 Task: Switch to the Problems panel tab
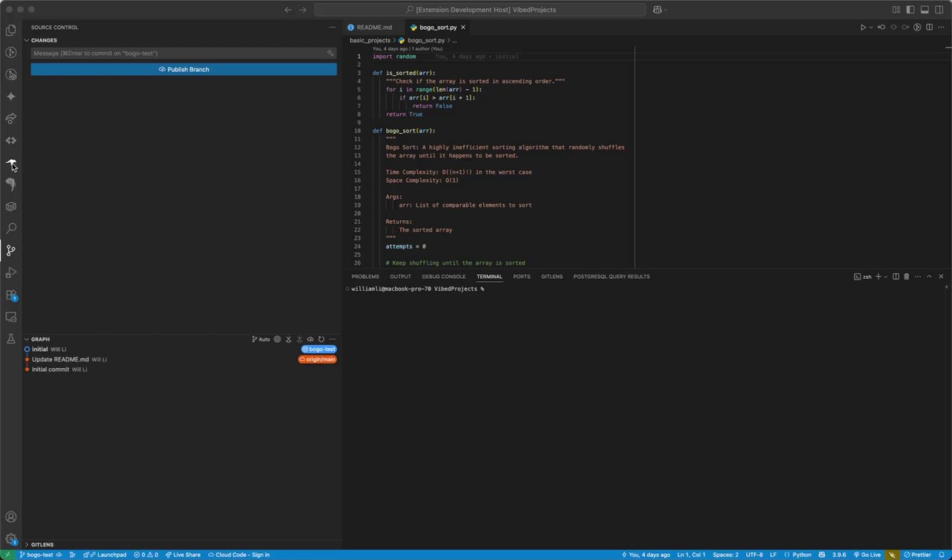(365, 277)
